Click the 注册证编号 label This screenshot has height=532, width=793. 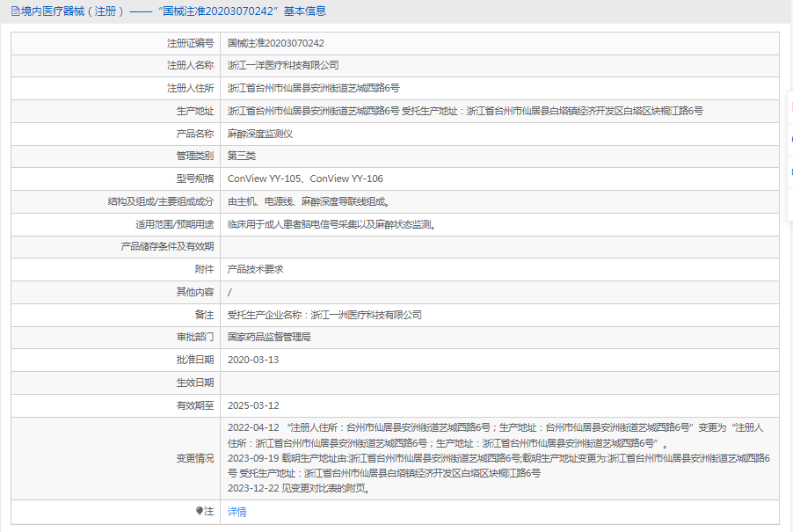click(191, 43)
